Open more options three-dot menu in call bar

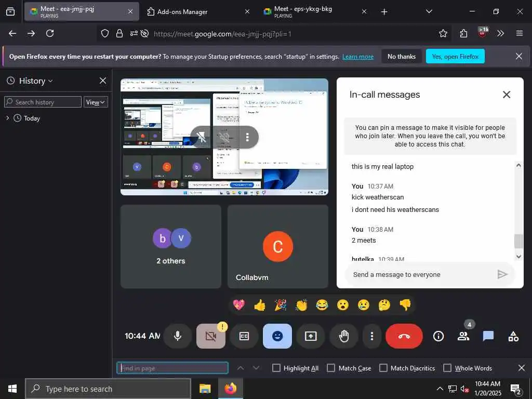tap(372, 336)
